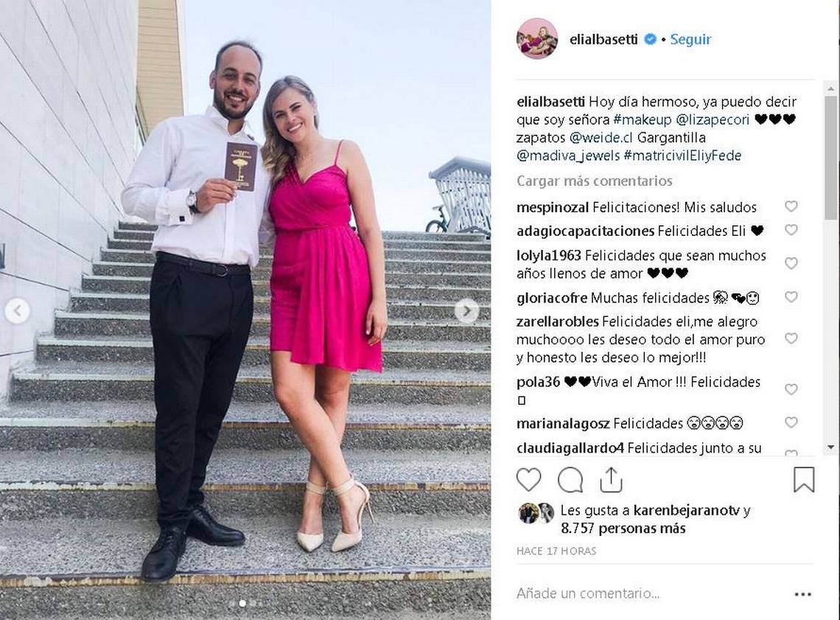Viewport: 840px width, 620px height.
Task: Open the 8.757 personas más likes list
Action: (623, 529)
